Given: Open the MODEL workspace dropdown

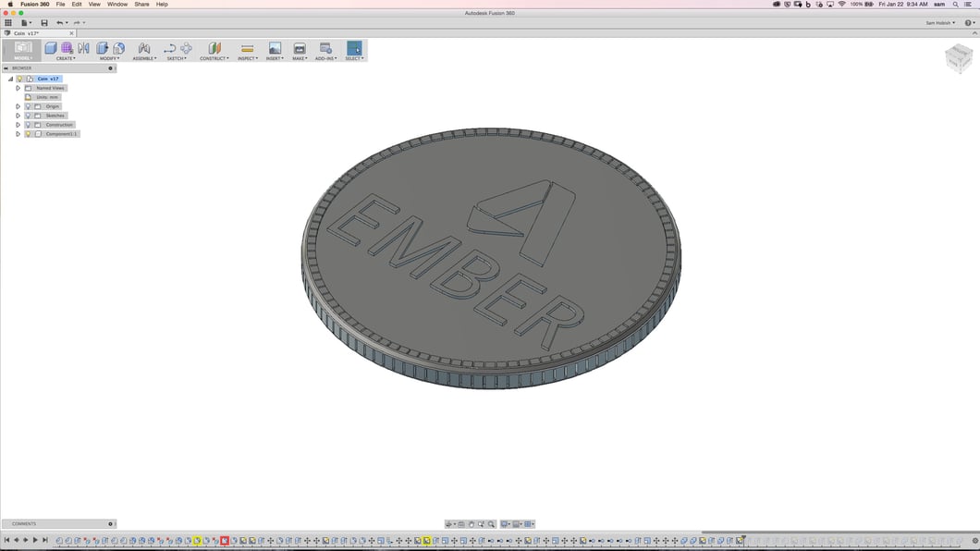Looking at the screenshot, I should tap(21, 51).
